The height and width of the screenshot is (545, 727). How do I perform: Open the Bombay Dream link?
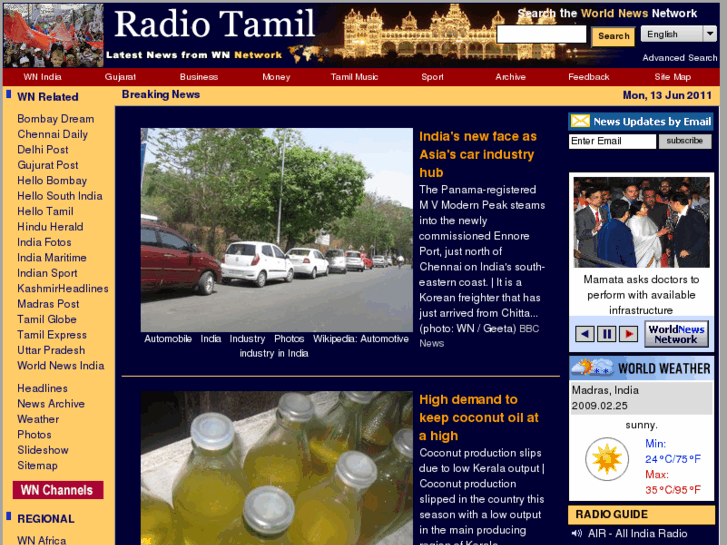(x=56, y=119)
